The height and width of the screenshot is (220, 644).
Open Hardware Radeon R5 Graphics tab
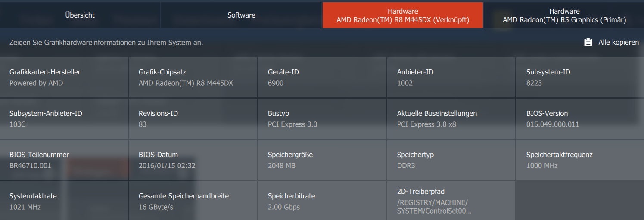click(564, 15)
